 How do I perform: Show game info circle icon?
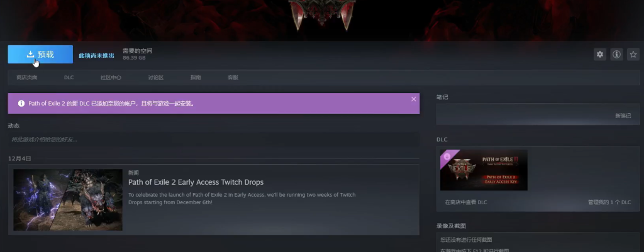616,54
